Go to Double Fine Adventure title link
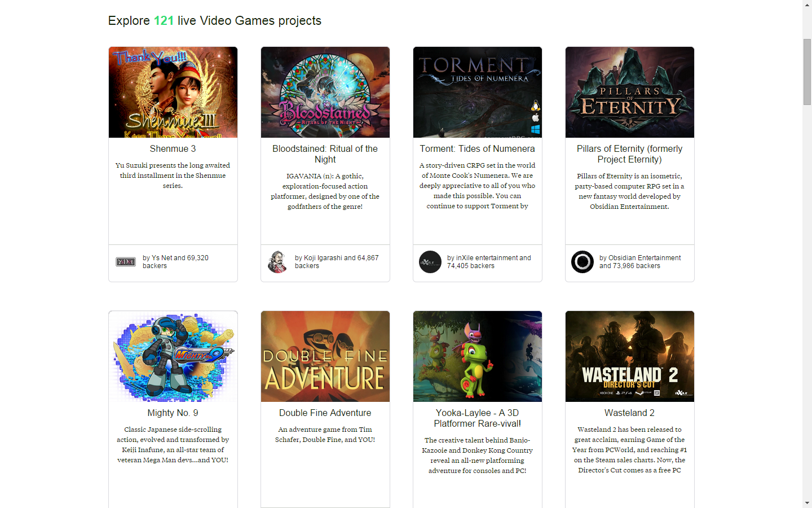This screenshot has height=508, width=812. 325,413
